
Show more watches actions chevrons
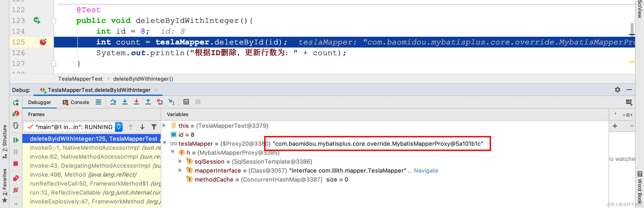tap(632, 126)
